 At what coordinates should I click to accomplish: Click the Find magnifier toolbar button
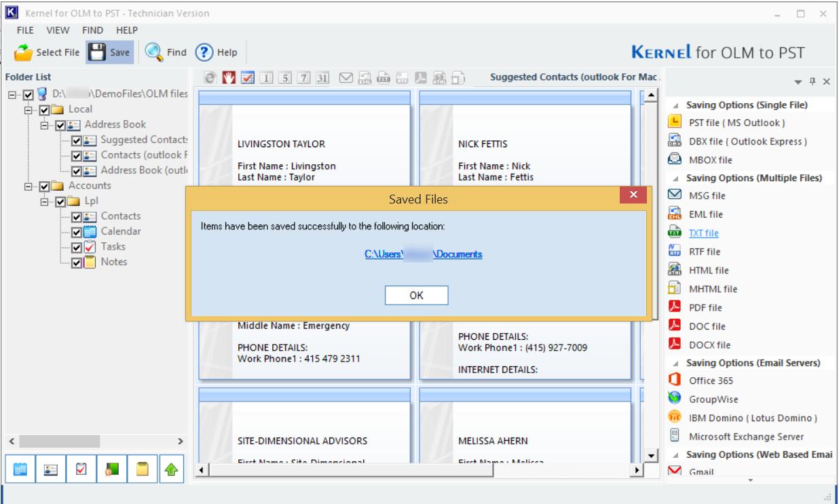166,52
